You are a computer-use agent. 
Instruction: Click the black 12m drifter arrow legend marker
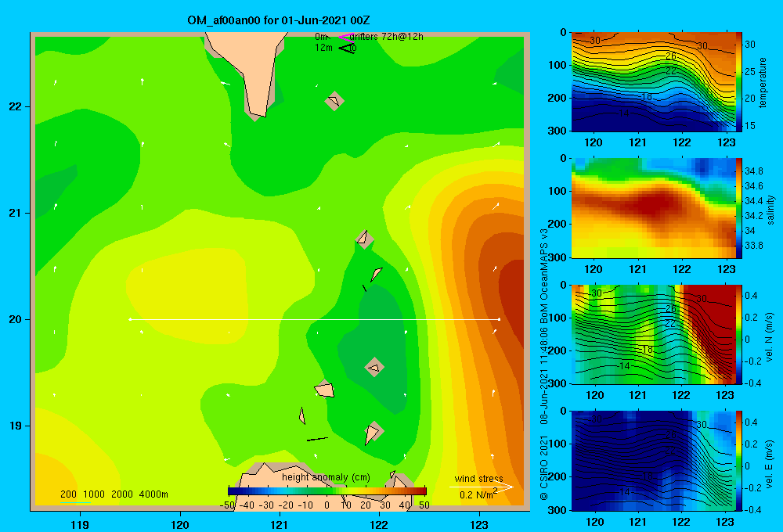point(346,49)
